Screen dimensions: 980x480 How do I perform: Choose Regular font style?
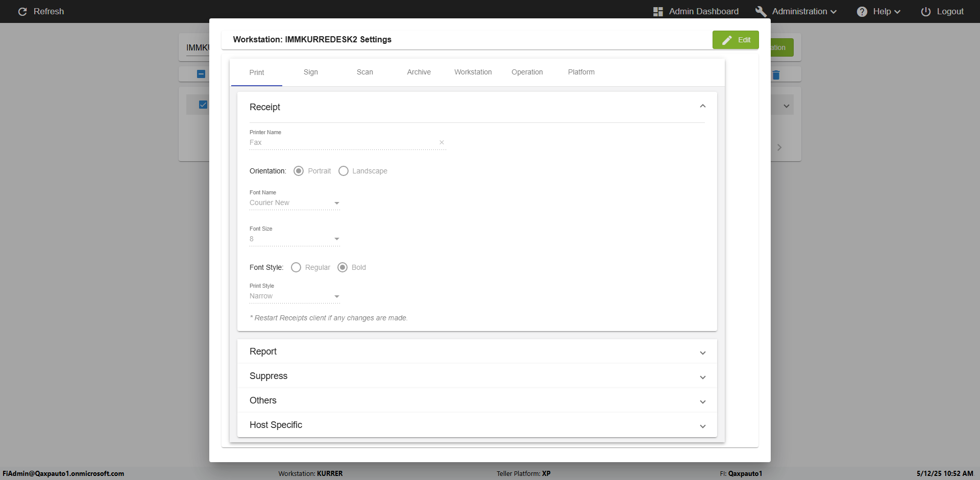[296, 267]
